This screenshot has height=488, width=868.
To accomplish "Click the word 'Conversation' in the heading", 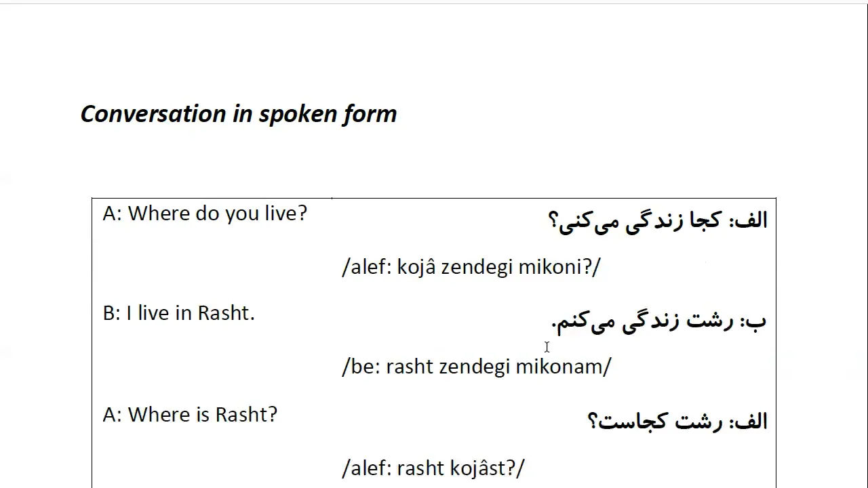I will click(x=154, y=114).
